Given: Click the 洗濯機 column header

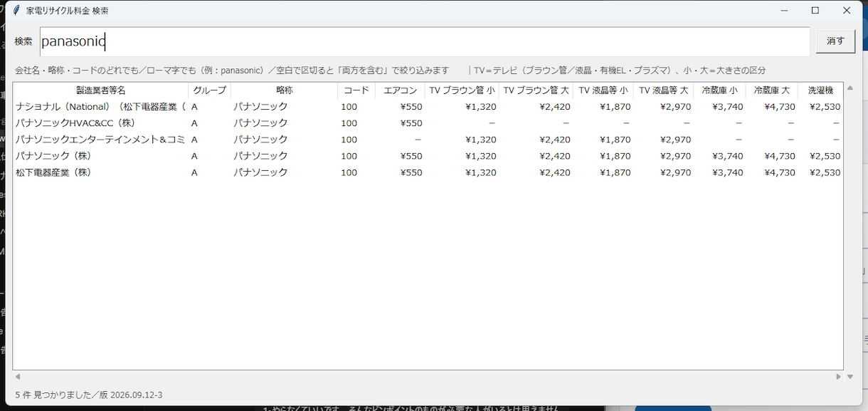Looking at the screenshot, I should pyautogui.click(x=820, y=90).
